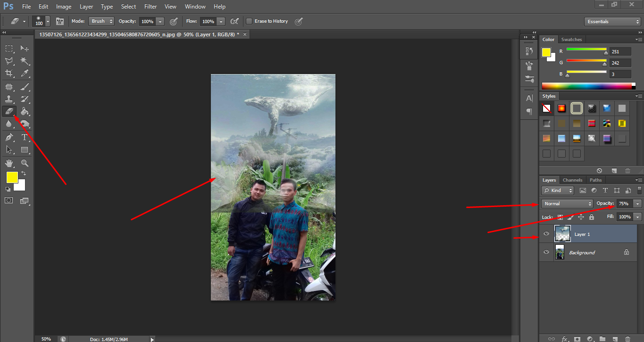Select the Eraser tool
The image size is (644, 342).
(9, 111)
